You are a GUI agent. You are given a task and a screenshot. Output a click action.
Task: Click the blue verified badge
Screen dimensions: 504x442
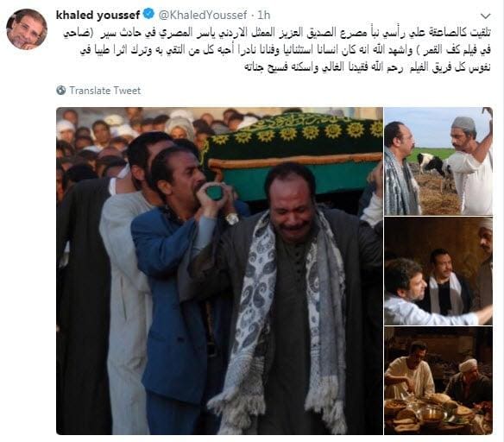pyautogui.click(x=148, y=15)
